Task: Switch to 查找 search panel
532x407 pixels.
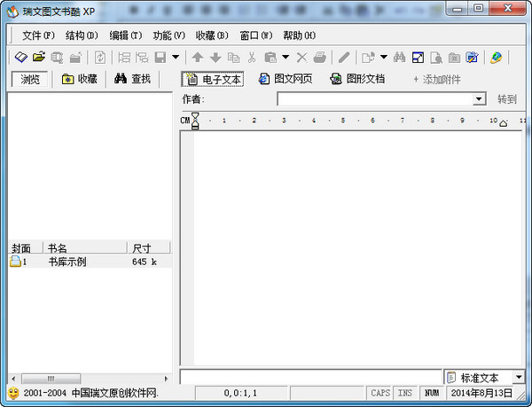Action: 132,79
